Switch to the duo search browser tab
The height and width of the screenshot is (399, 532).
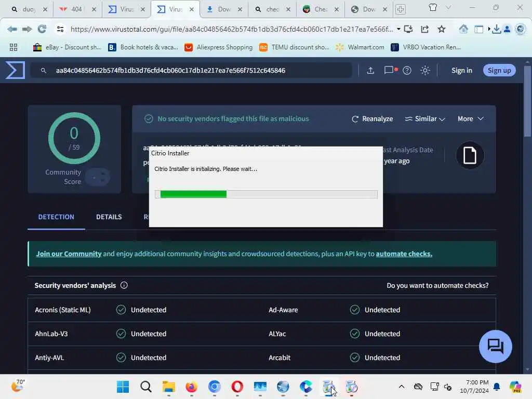click(x=28, y=9)
